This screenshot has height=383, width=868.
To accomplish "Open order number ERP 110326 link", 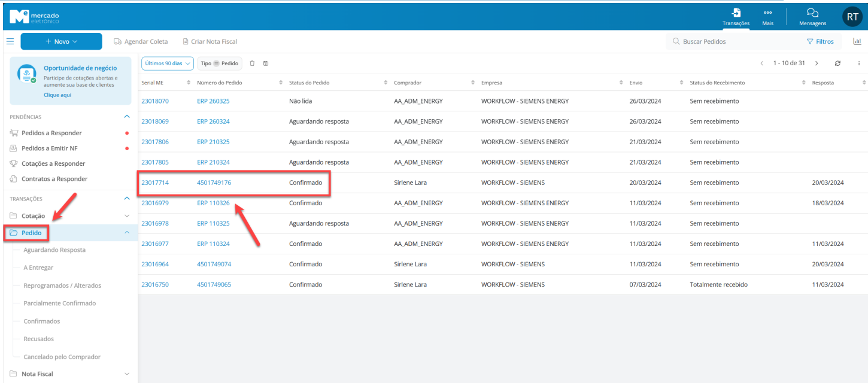I will tap(213, 203).
